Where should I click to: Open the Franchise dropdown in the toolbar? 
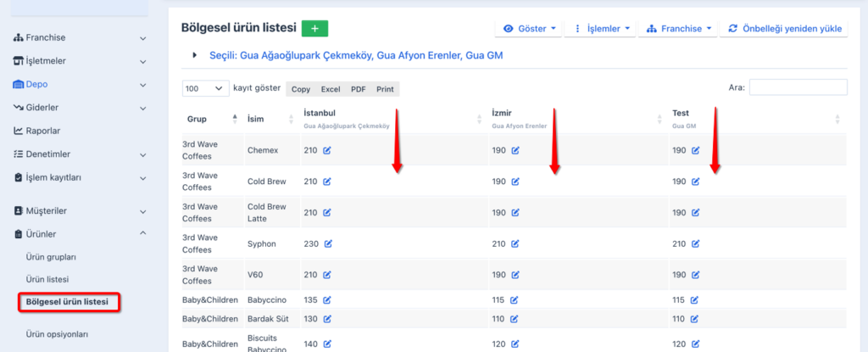(x=677, y=29)
